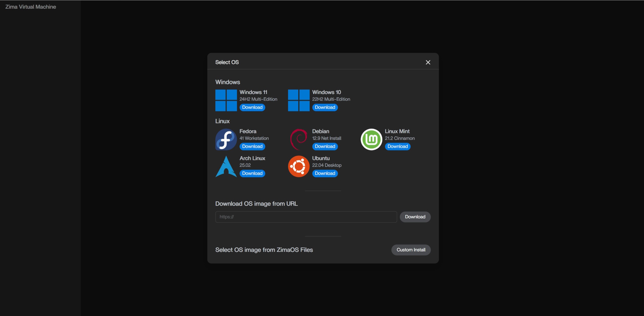
Task: Click the Linux Mint name label
Action: (x=397, y=131)
